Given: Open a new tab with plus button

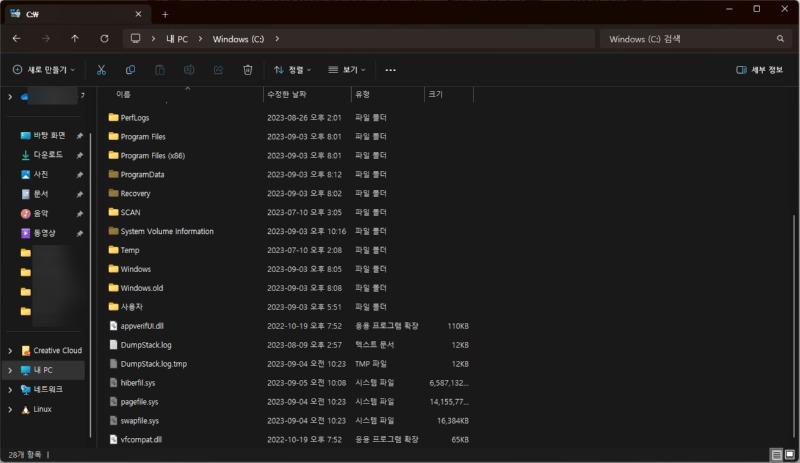Looking at the screenshot, I should [165, 14].
